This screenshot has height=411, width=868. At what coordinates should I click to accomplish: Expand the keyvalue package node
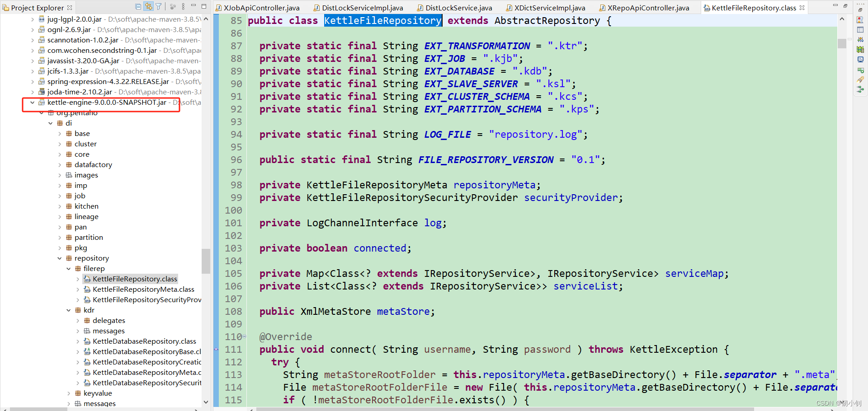pos(68,393)
